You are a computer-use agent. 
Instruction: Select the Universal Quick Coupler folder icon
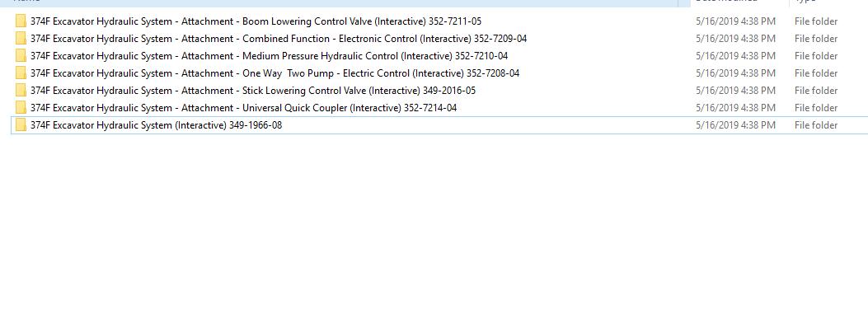(21, 107)
